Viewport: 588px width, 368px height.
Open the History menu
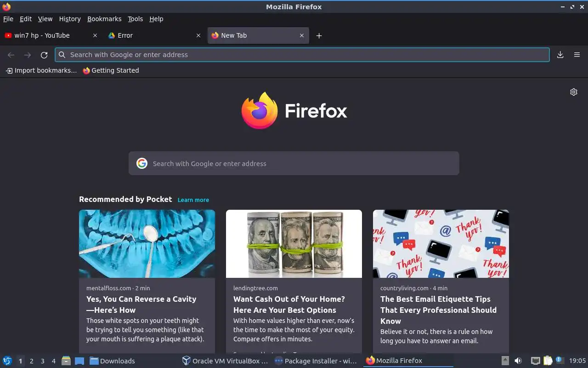coord(70,19)
